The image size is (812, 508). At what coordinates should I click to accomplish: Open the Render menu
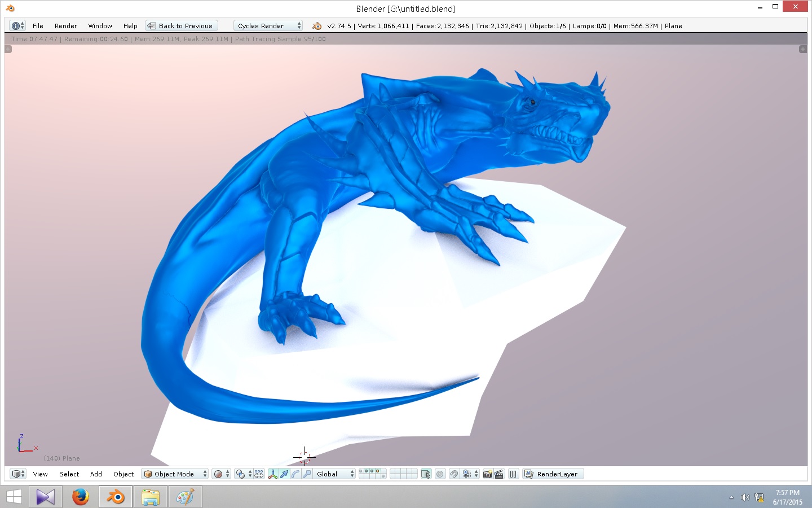(66, 26)
